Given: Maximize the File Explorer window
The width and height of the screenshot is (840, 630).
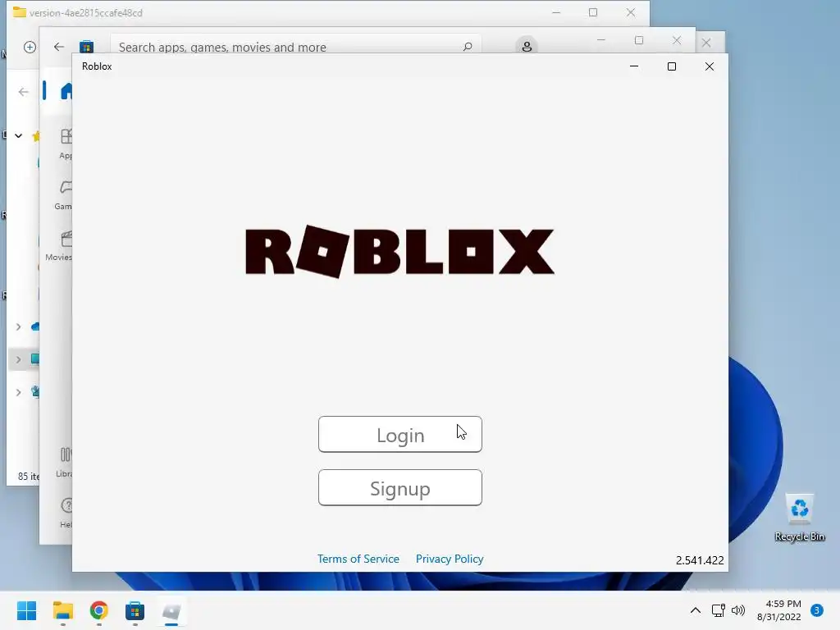Looking at the screenshot, I should (593, 13).
